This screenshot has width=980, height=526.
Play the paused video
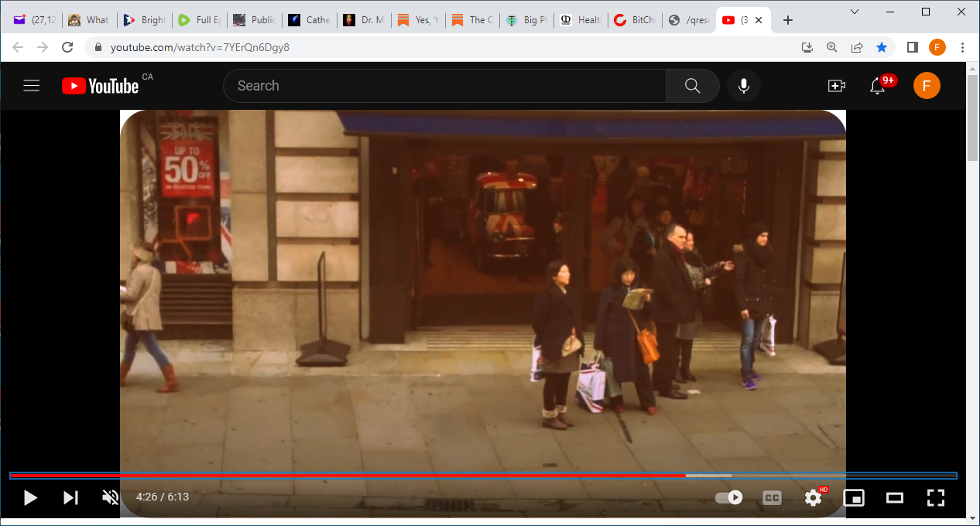tap(30, 497)
